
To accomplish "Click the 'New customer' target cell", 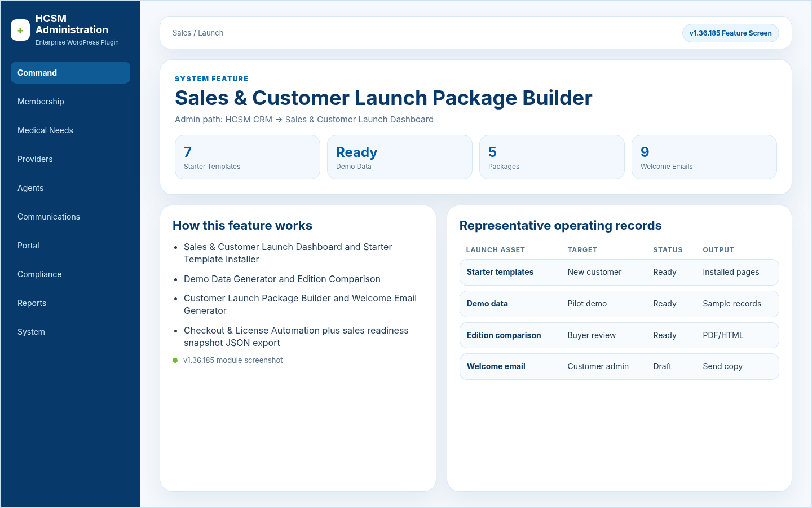I will 594,272.
